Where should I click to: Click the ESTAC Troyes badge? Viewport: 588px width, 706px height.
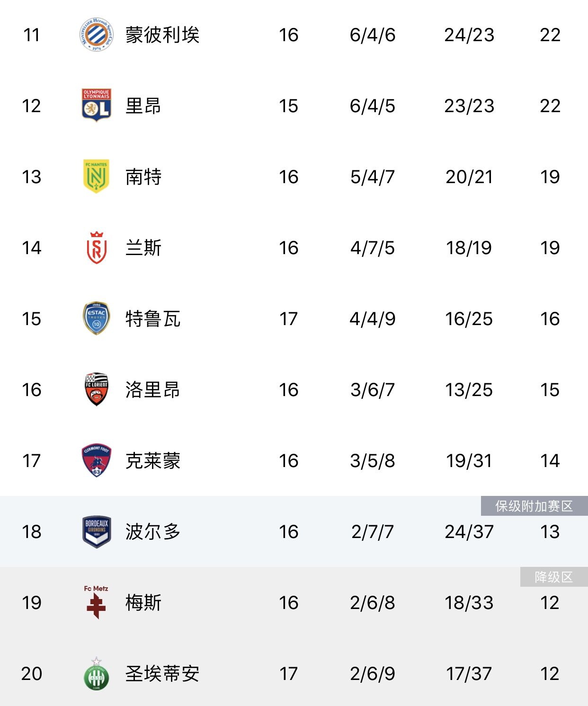(97, 318)
